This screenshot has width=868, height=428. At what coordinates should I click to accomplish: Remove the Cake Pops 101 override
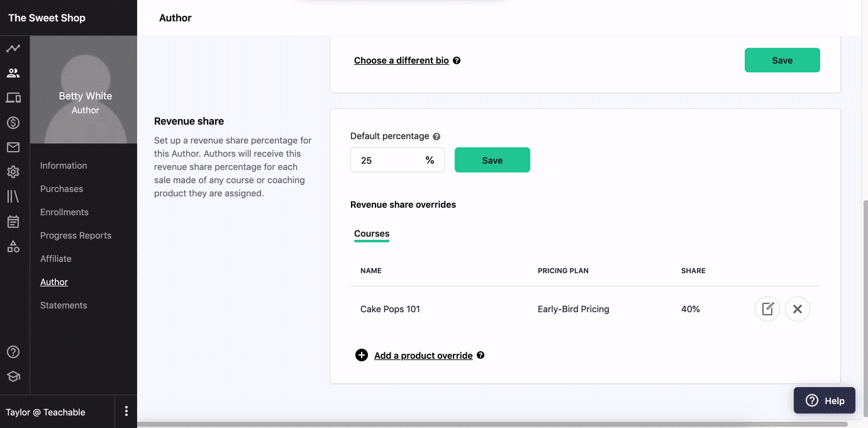coord(798,309)
